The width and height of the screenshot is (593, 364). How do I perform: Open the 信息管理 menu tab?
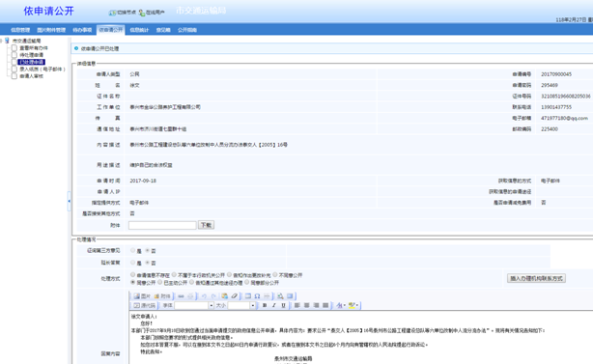pyautogui.click(x=20, y=30)
